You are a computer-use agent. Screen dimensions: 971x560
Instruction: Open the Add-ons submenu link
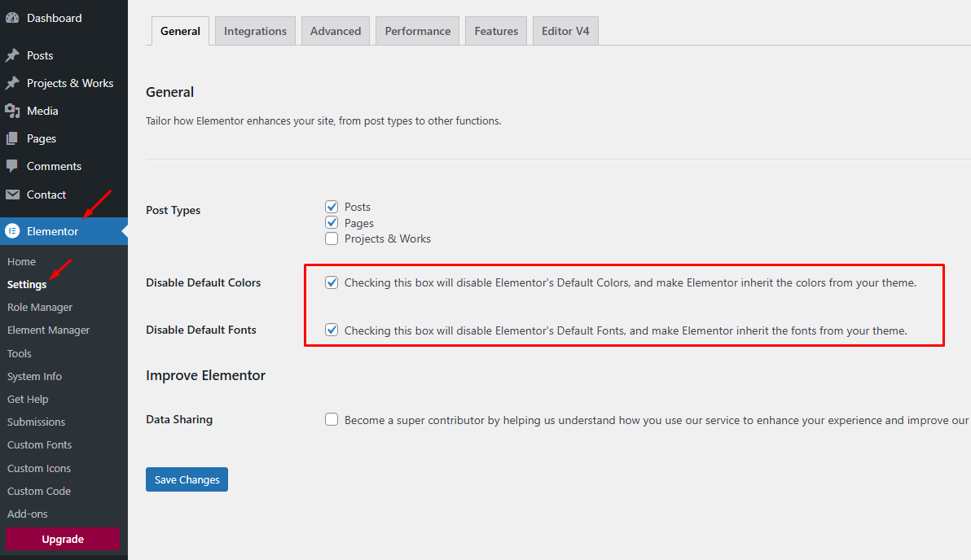[x=27, y=514]
